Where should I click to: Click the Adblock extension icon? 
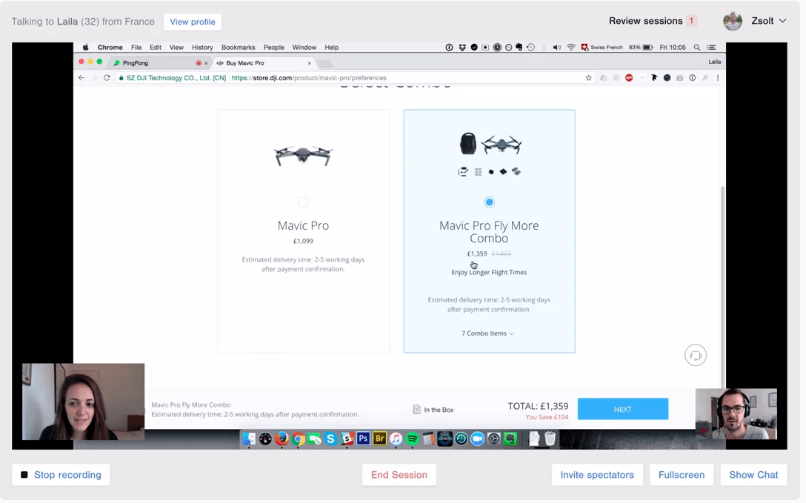tap(629, 78)
